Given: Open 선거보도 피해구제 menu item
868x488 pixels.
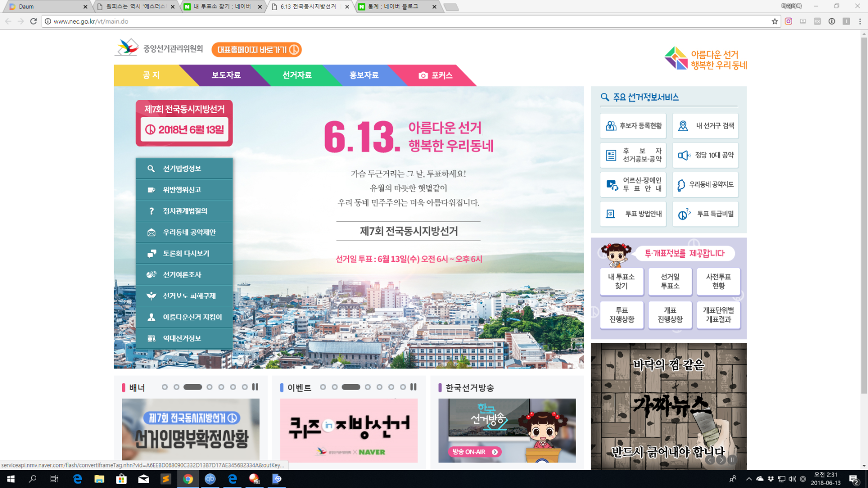Looking at the screenshot, I should point(184,296).
